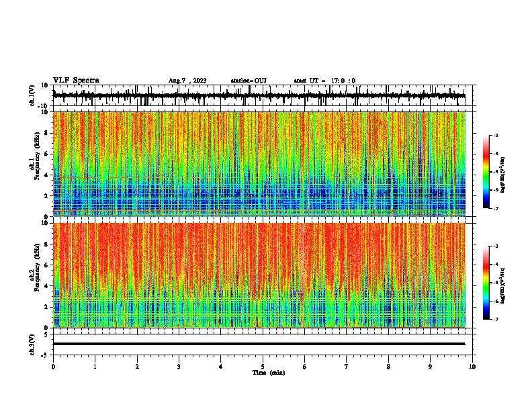
Task: Click the ch.2 frequency axis "2" tick label
Action: [46, 307]
